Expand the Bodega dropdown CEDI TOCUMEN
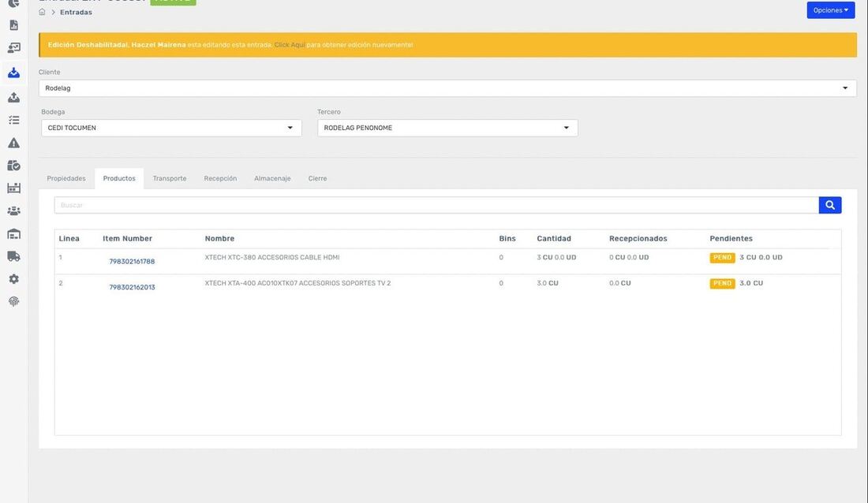The height and width of the screenshot is (503, 868). [171, 128]
